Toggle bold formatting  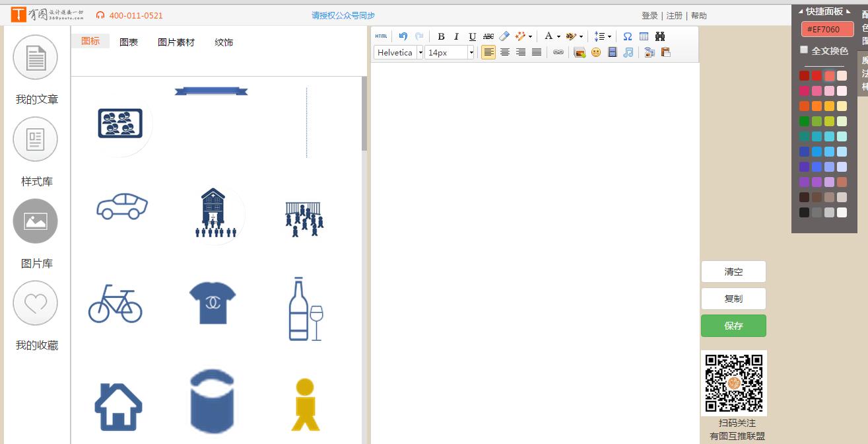(441, 36)
